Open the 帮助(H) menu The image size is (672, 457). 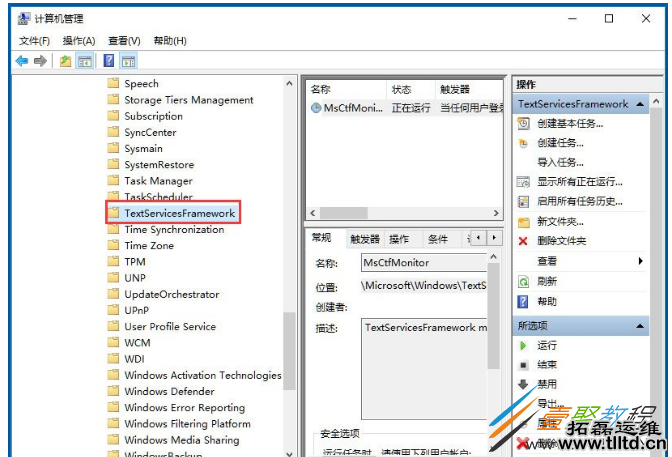click(x=170, y=41)
